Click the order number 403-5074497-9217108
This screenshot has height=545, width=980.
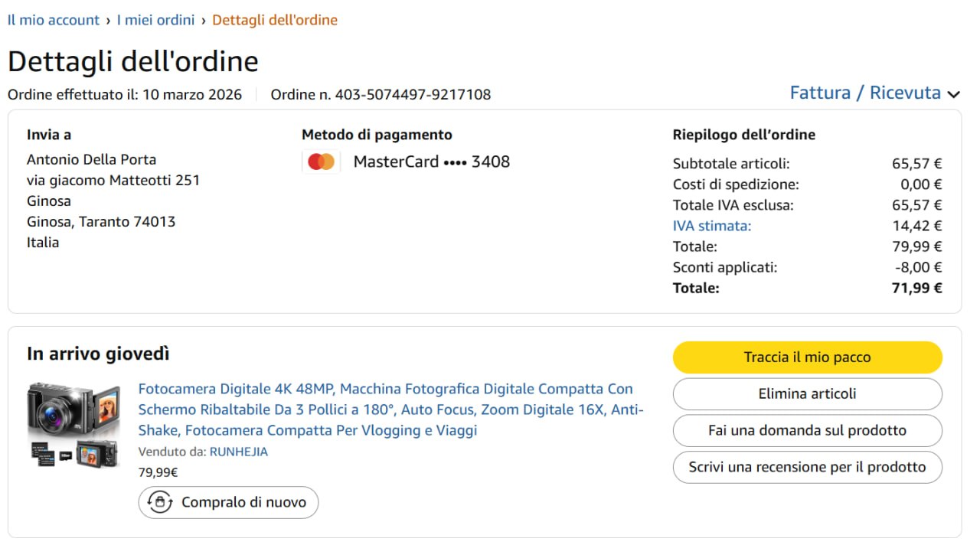click(413, 95)
